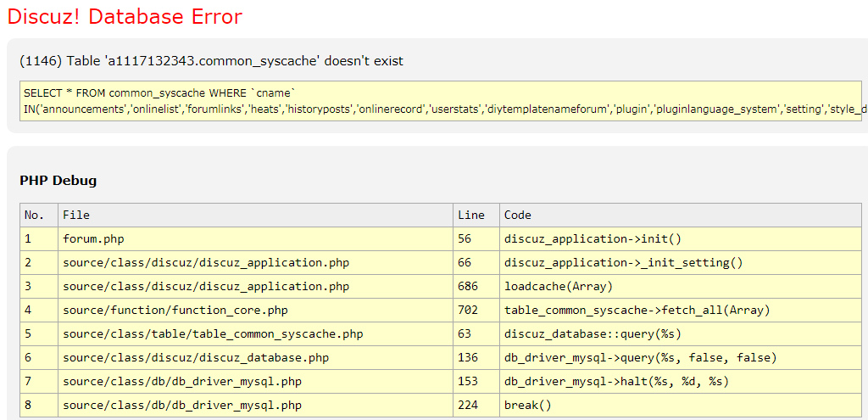
Task: Click the table_common_syscache->fetch_all(Array) cell
Action: 681,311
